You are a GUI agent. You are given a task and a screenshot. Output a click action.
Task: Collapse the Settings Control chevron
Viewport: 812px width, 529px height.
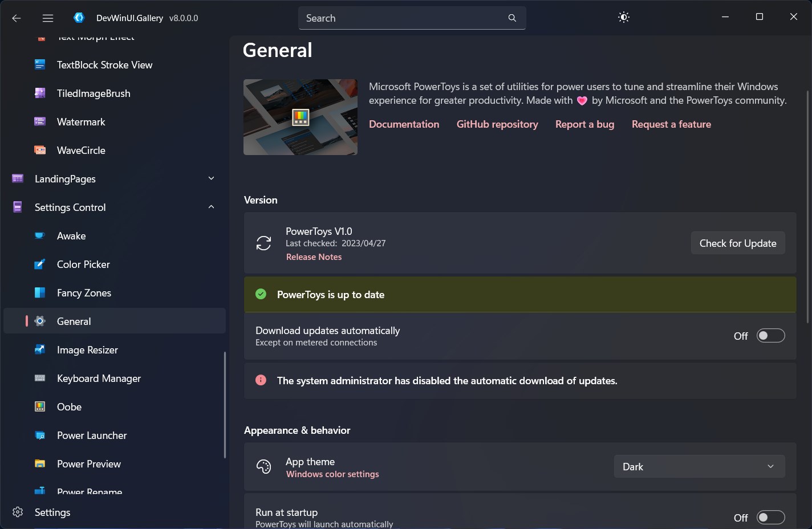pyautogui.click(x=212, y=207)
